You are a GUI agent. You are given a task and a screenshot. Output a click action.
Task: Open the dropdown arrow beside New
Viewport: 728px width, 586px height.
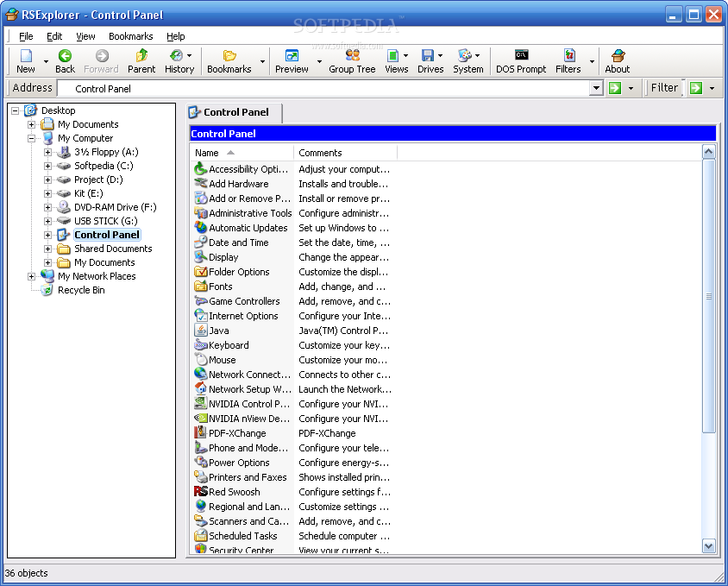tap(46, 61)
